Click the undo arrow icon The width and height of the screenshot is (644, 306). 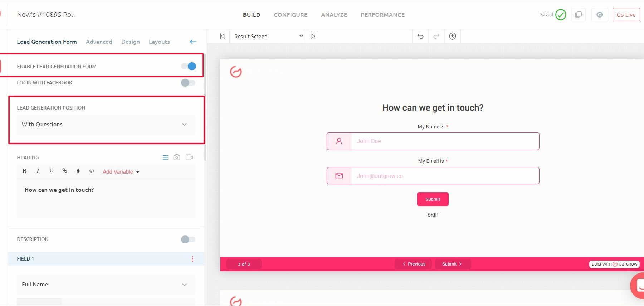pyautogui.click(x=420, y=36)
